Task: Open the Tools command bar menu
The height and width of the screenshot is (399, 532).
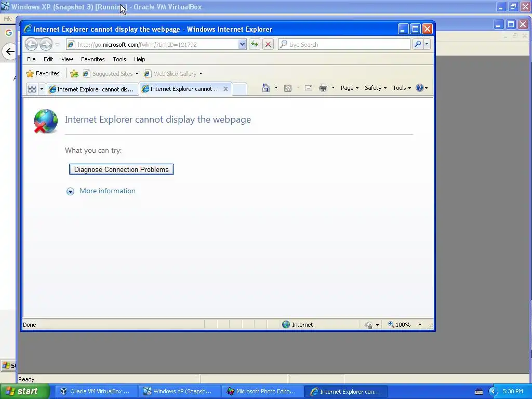Action: [402, 88]
